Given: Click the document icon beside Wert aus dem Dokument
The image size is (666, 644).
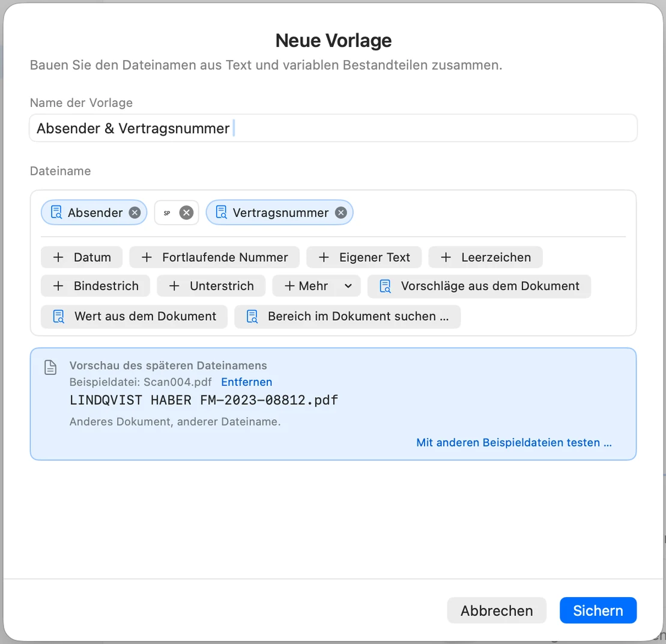Looking at the screenshot, I should pos(59,317).
